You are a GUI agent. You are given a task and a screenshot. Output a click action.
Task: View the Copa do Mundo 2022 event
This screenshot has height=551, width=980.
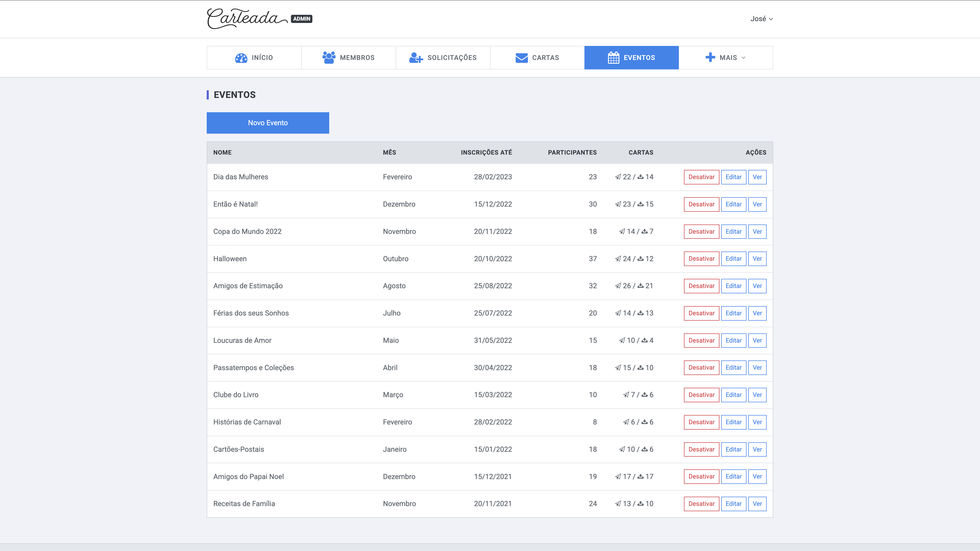[757, 232]
